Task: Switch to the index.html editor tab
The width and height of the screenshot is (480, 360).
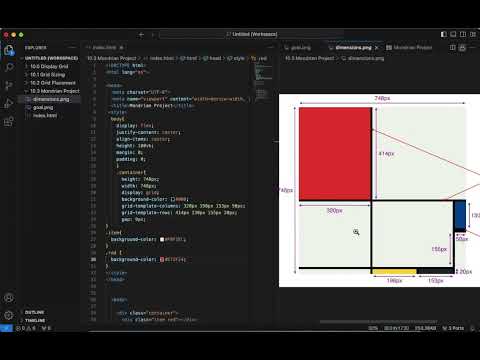Action: 104,48
